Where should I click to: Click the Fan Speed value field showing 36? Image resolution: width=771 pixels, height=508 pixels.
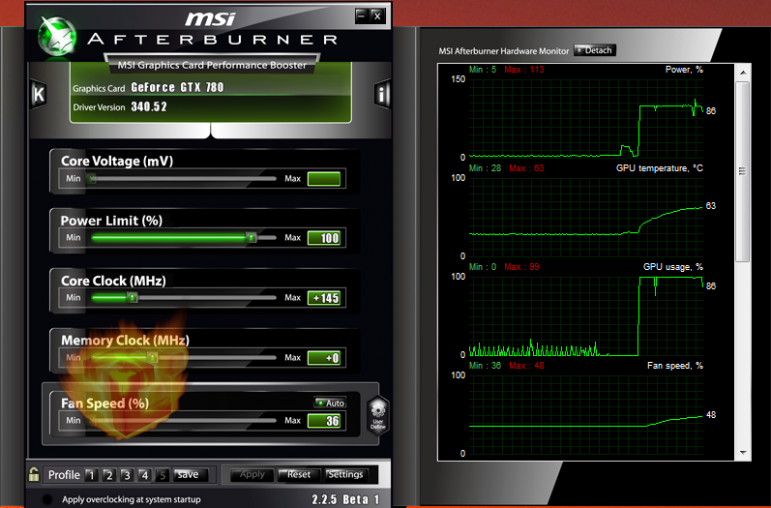click(x=324, y=421)
